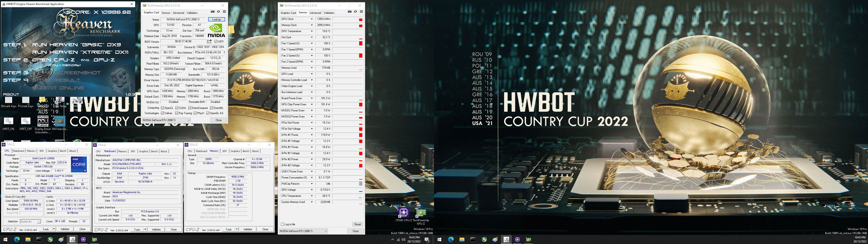
Task: Open Tools dropdown arrow in CPU-Z Mainboard window
Action: click(145, 230)
